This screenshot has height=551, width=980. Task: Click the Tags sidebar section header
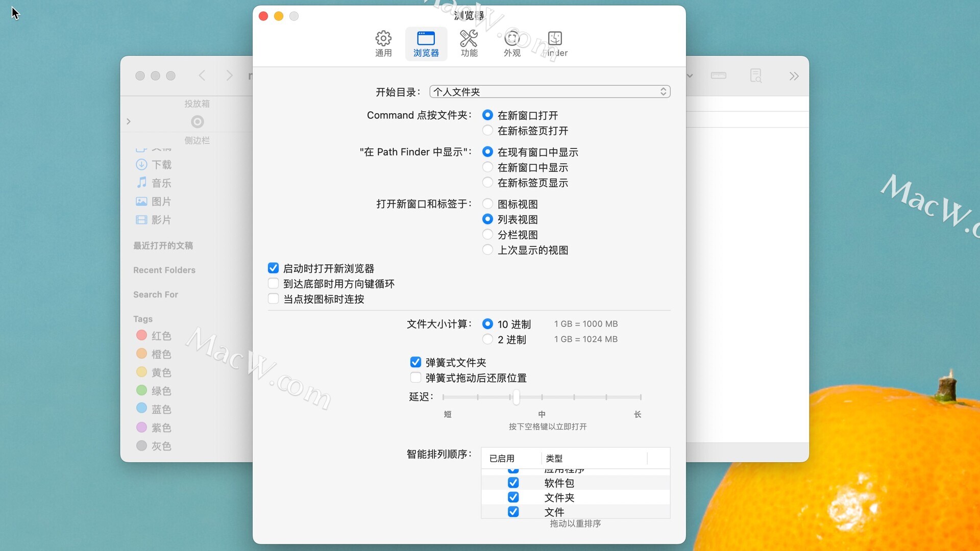[142, 319]
